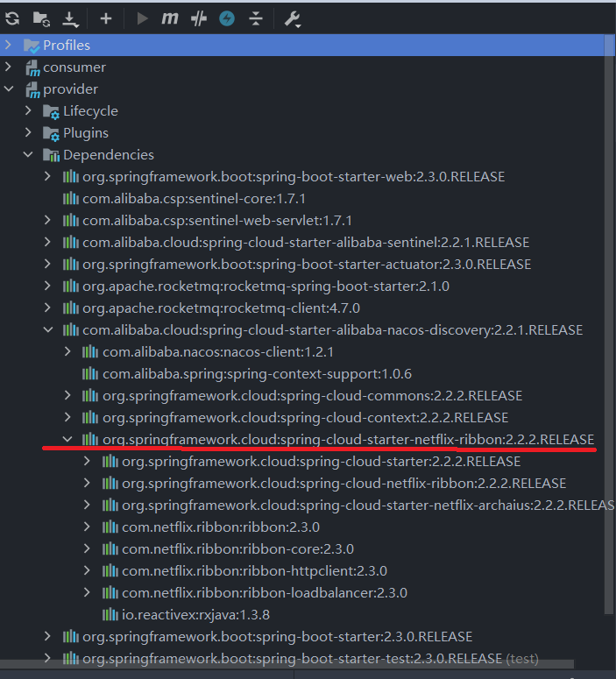
Task: Click library icon beside spring-context-support:1.0.6
Action: click(x=90, y=374)
